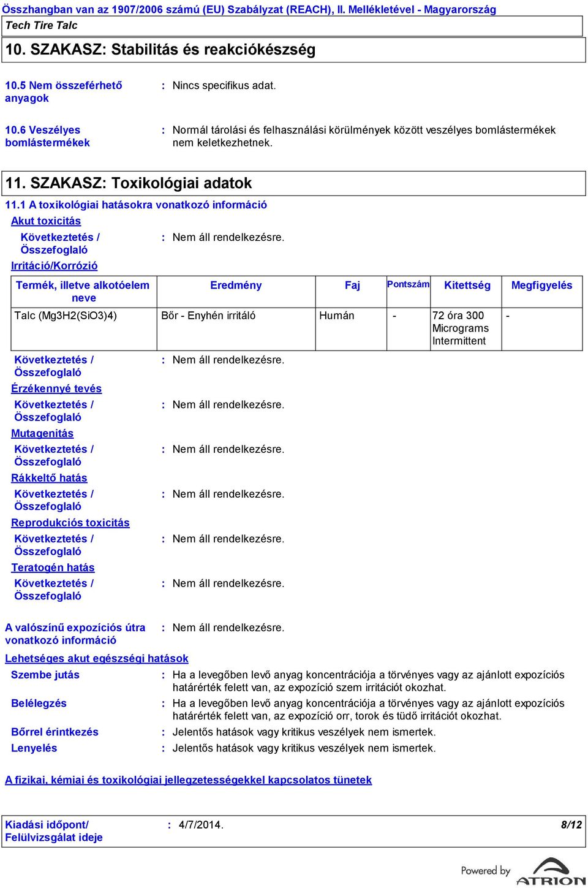
Task: Click the page number '8/12'
Action: coord(571,825)
